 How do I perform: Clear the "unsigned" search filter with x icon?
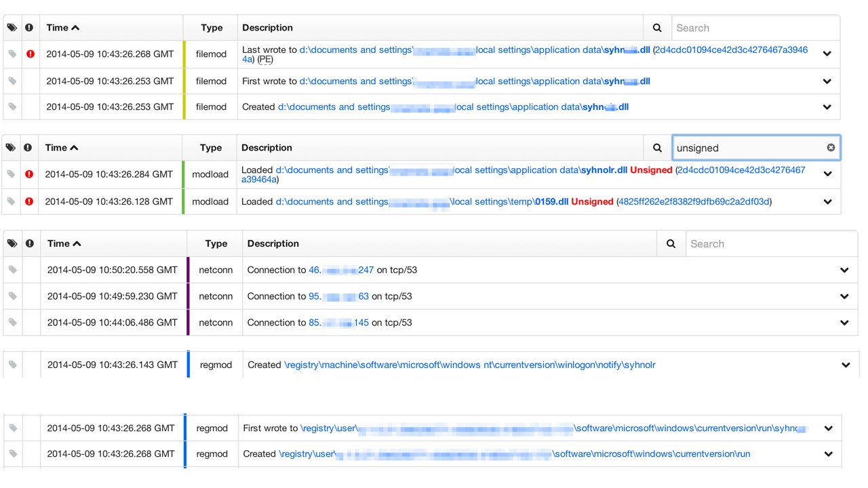pyautogui.click(x=831, y=148)
